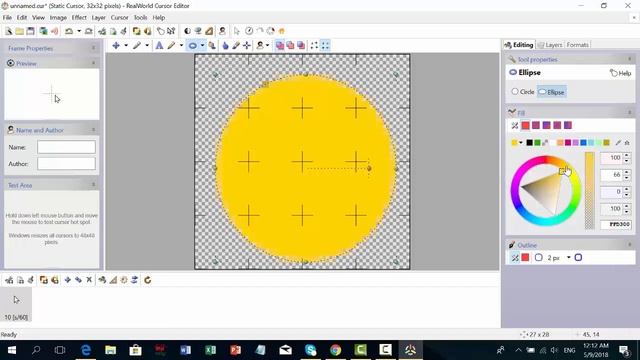Screen dimensions: 640x360
Task: Click the vertical yellow alpha slider bar
Action: coord(589,190)
